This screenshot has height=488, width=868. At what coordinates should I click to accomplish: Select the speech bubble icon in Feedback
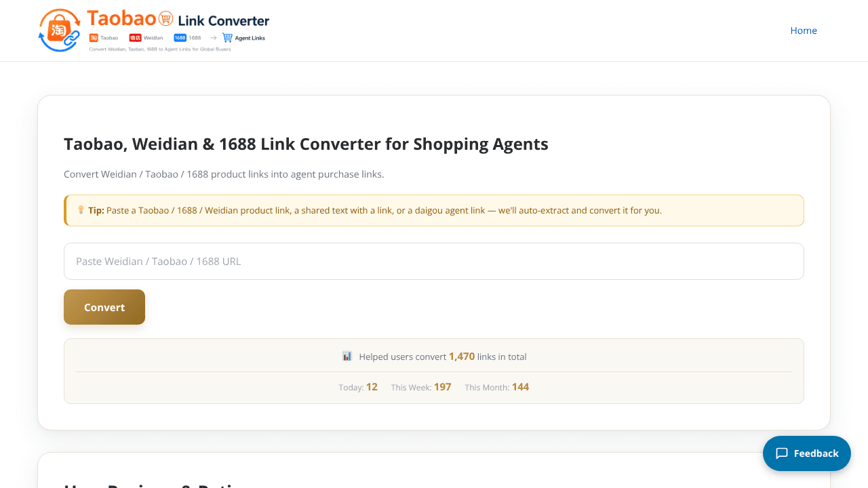[782, 453]
